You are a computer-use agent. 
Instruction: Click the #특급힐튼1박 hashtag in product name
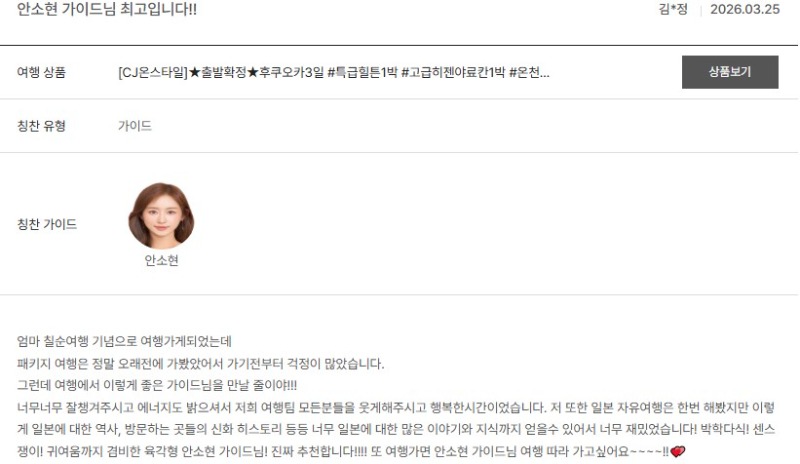pyautogui.click(x=362, y=72)
